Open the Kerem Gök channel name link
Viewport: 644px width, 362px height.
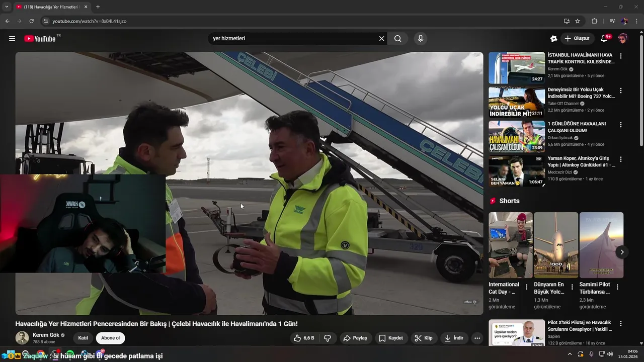(x=46, y=335)
